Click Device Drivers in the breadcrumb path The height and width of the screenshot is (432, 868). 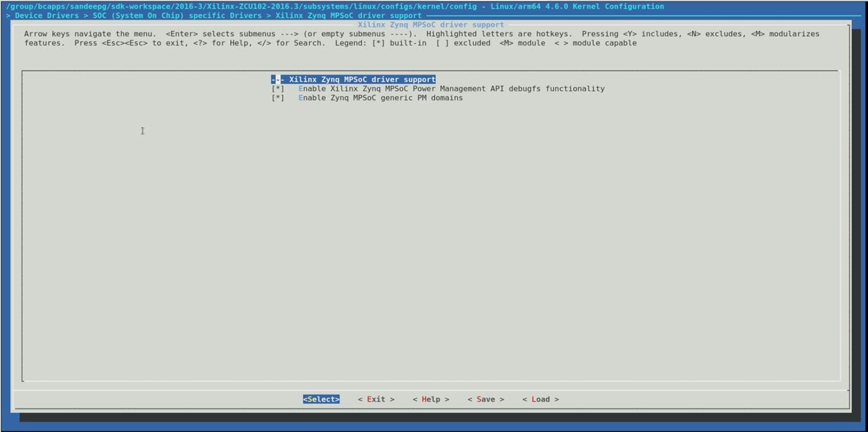(x=47, y=16)
